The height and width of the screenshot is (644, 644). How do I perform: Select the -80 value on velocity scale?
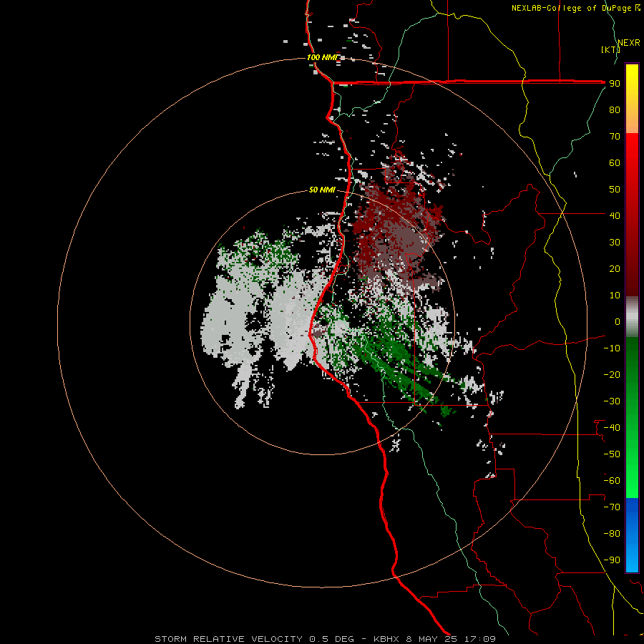pos(612,534)
